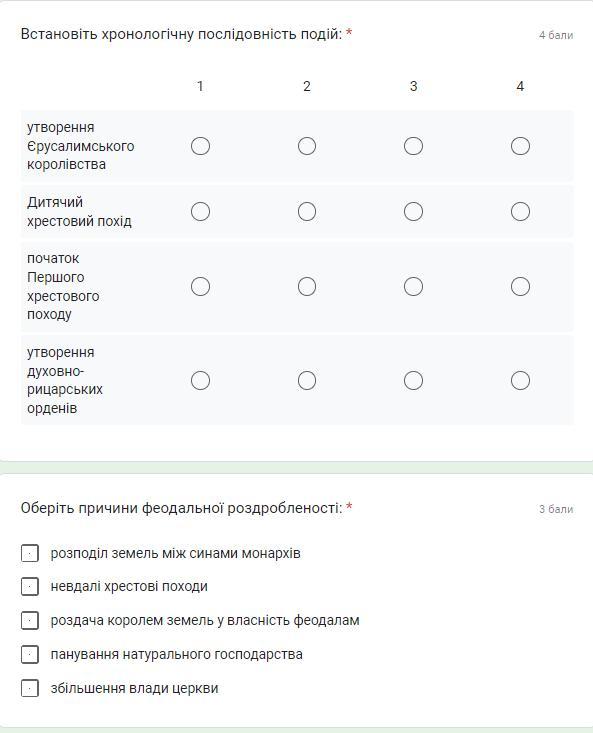Pick position 3 for утворення духовно-рицарських орденів
Image resolution: width=593 pixels, height=733 pixels.
pos(414,380)
